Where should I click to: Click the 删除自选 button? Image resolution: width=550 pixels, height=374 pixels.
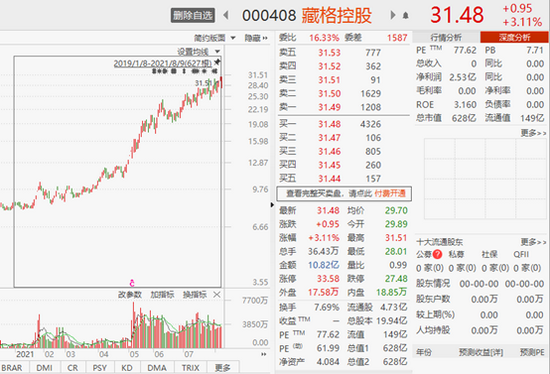pos(193,15)
